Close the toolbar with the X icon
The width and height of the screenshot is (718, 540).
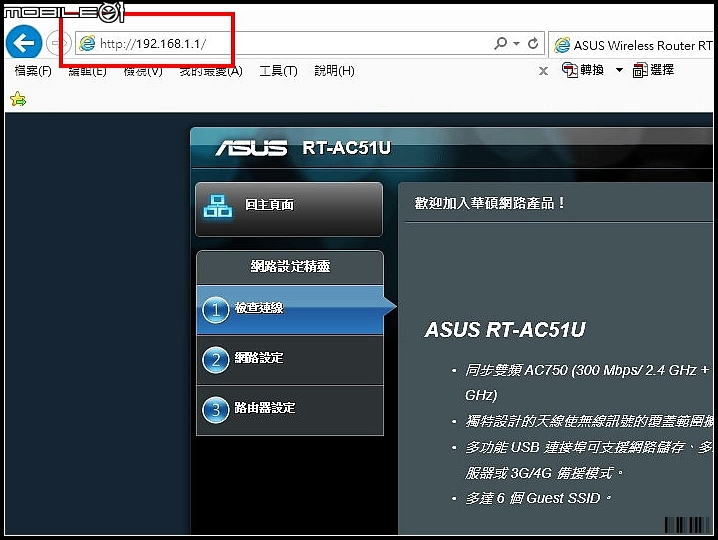tap(543, 71)
